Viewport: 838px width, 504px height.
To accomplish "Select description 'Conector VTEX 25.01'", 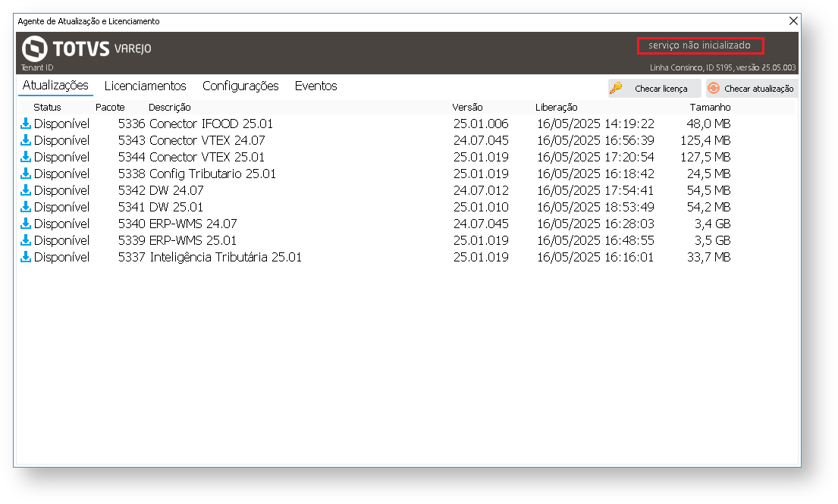I will [207, 157].
